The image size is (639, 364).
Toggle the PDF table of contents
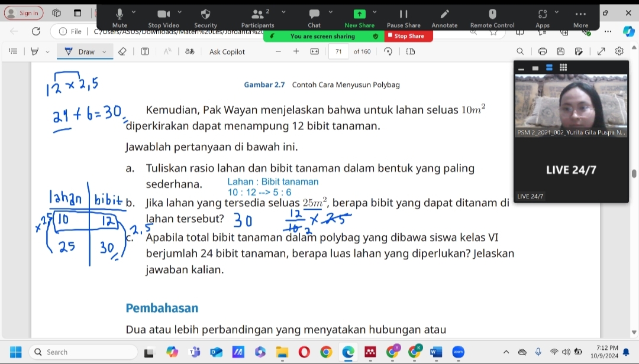[13, 51]
